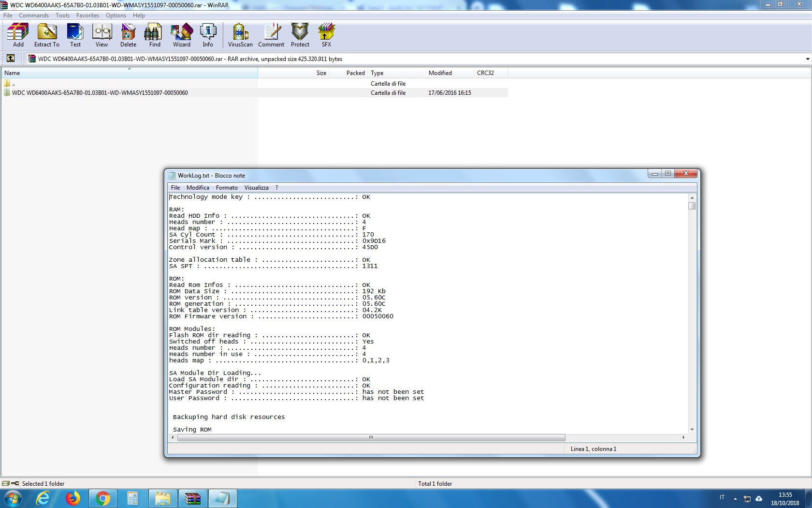Image resolution: width=812 pixels, height=508 pixels.
Task: Go up one level with the arrow icon
Action: (11, 59)
